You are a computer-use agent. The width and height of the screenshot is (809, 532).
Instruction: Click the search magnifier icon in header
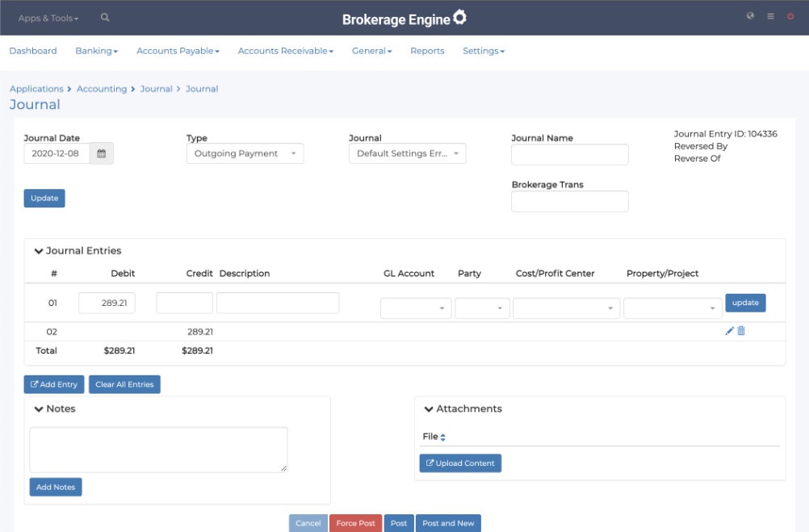coord(105,18)
